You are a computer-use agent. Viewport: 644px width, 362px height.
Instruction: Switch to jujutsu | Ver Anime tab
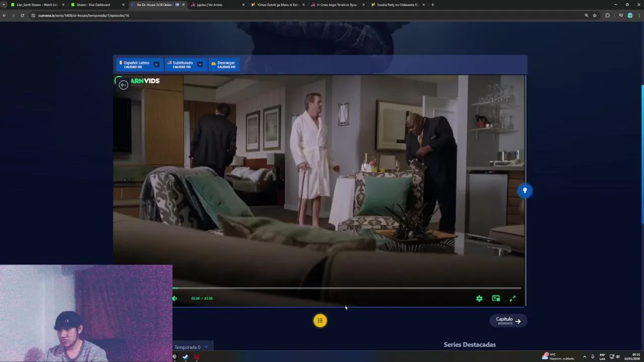214,5
